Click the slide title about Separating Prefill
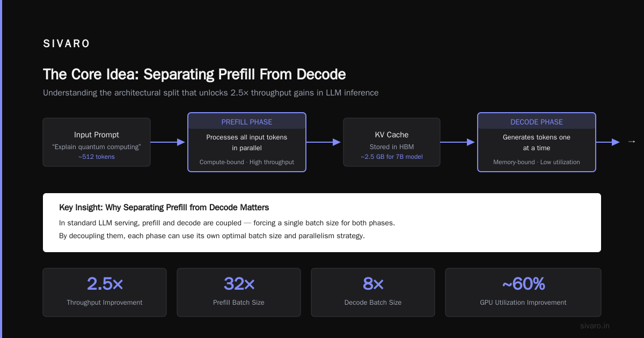The height and width of the screenshot is (338, 644). pos(194,74)
